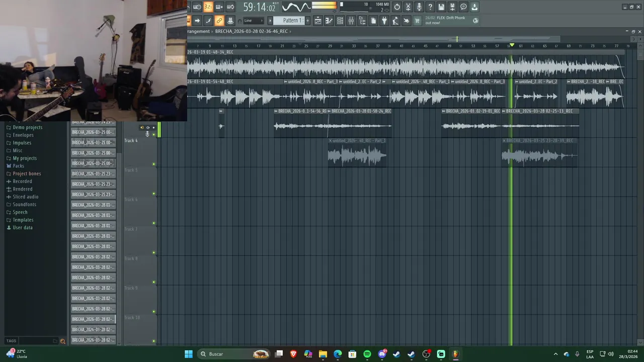Click the audio editor scissors icon
The width and height of the screenshot is (644, 362).
(409, 7)
